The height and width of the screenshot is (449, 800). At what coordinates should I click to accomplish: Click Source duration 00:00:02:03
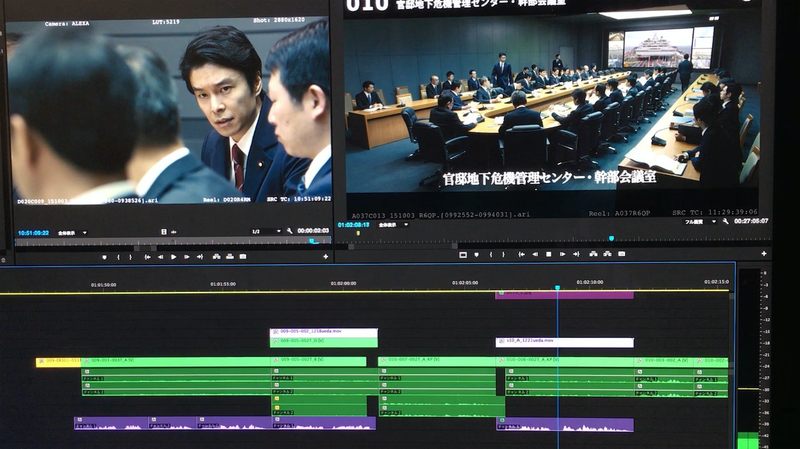(313, 231)
